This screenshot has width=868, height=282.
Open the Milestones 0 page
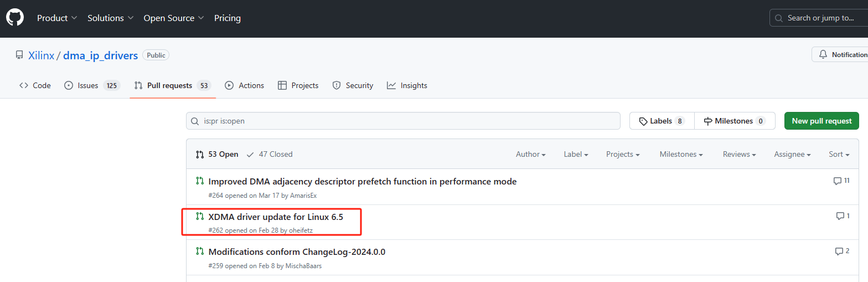point(735,121)
